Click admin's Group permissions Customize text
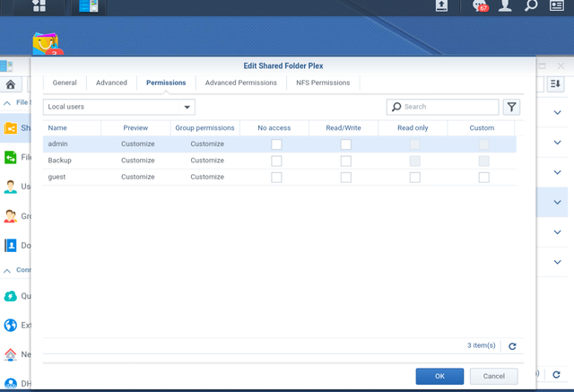The image size is (574, 392). (x=207, y=144)
